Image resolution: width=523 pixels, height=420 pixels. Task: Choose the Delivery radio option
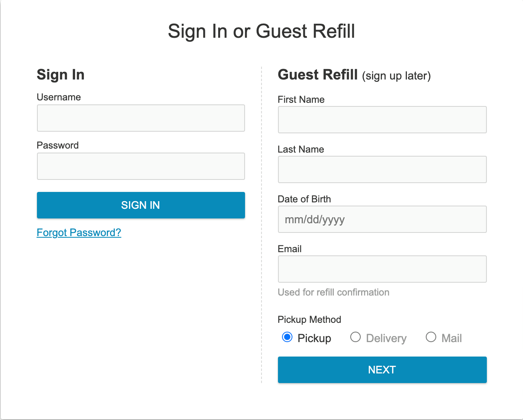pyautogui.click(x=355, y=337)
